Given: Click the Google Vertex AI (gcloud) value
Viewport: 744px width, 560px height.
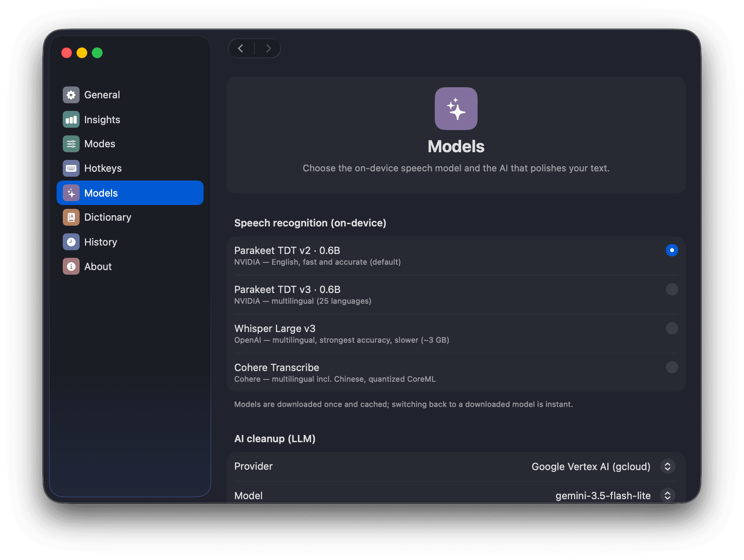Looking at the screenshot, I should point(591,467).
